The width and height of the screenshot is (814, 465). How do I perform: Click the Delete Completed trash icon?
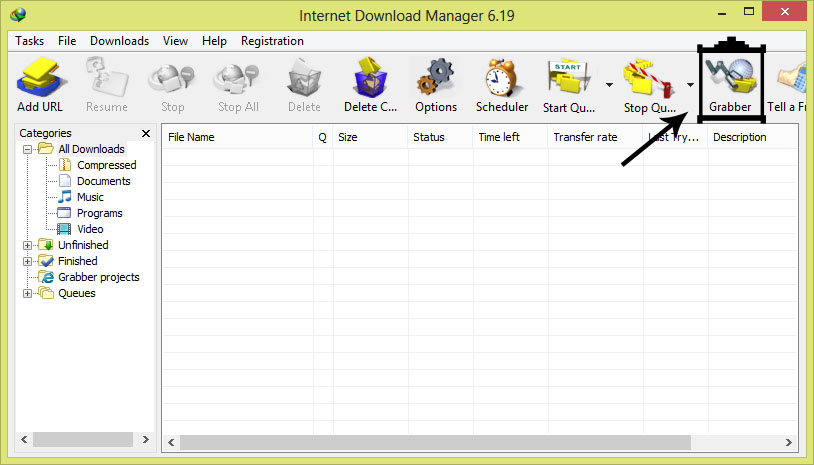point(370,78)
